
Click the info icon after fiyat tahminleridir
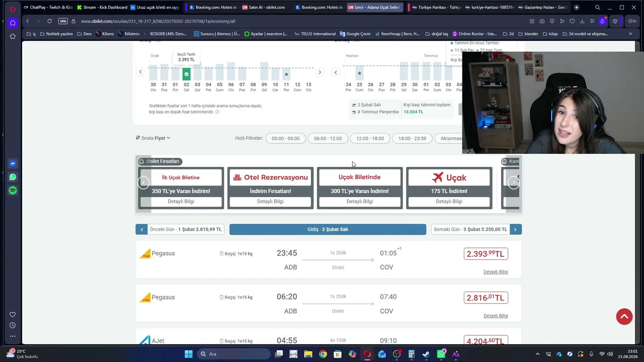(217, 112)
